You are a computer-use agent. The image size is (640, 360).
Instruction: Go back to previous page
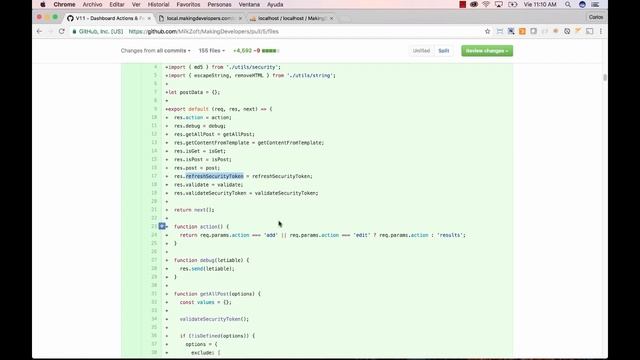(39, 31)
